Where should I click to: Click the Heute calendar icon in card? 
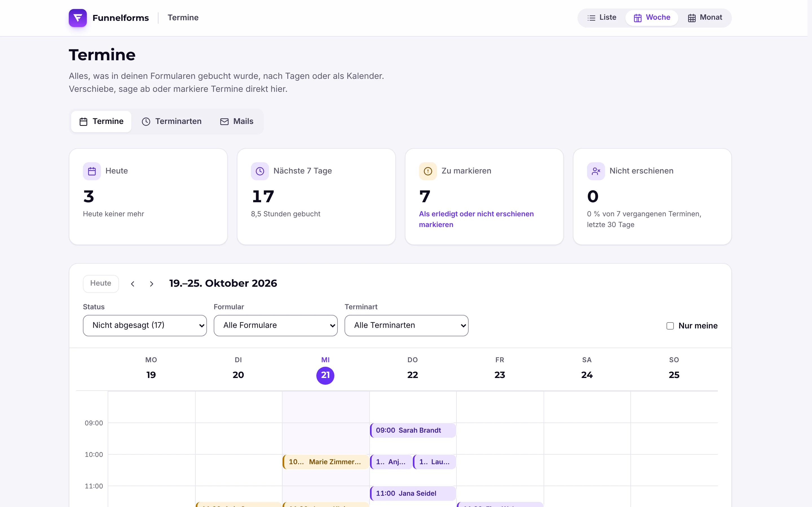click(x=92, y=171)
